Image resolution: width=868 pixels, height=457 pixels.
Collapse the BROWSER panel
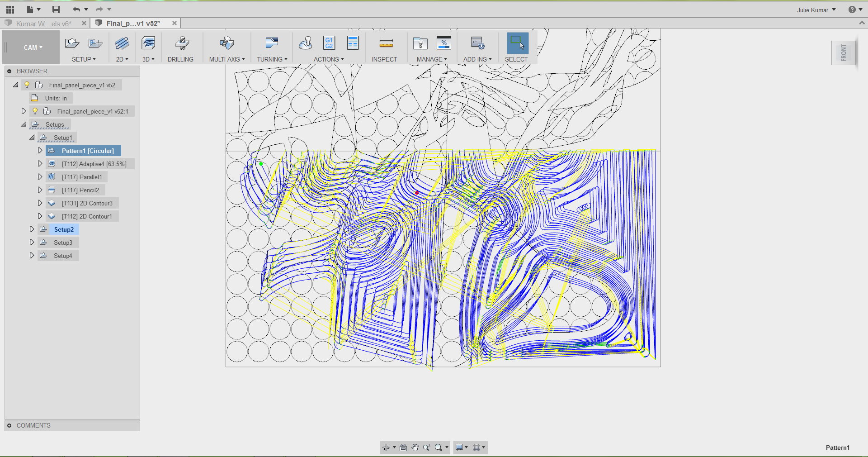(9, 71)
